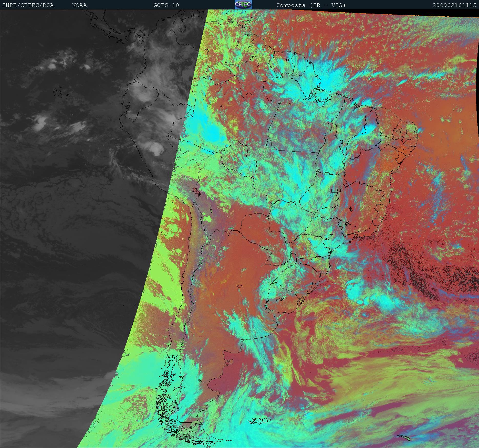Click the INPE/CPTEC/DSA header text
Screen dimensions: 479x448
tap(28, 5)
